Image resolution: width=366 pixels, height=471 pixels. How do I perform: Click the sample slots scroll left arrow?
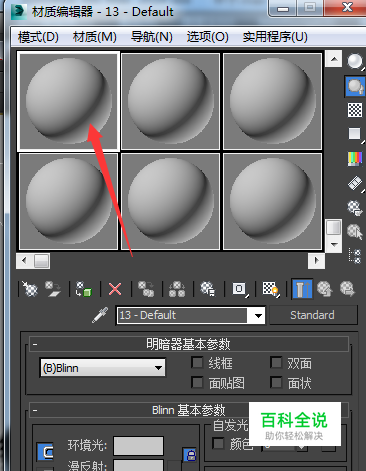point(24,261)
